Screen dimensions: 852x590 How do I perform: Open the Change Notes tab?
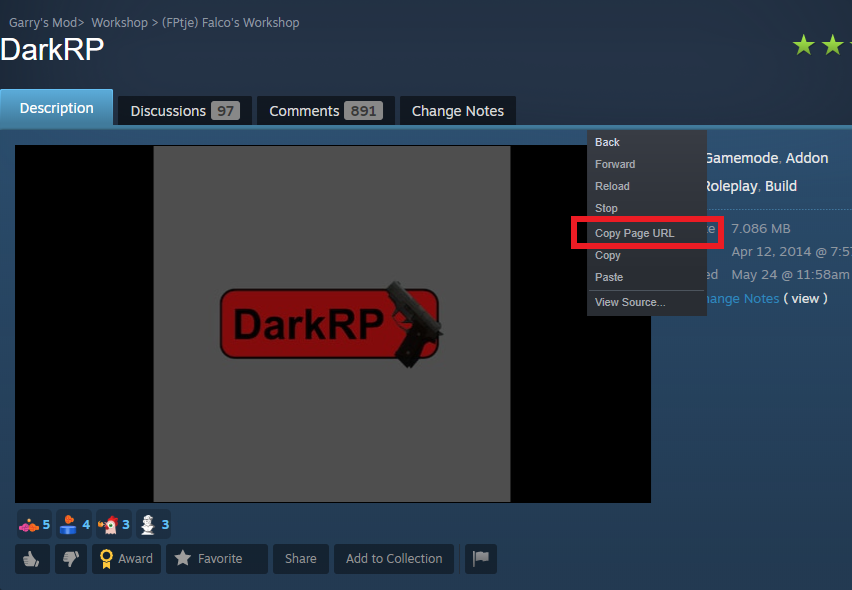458,111
